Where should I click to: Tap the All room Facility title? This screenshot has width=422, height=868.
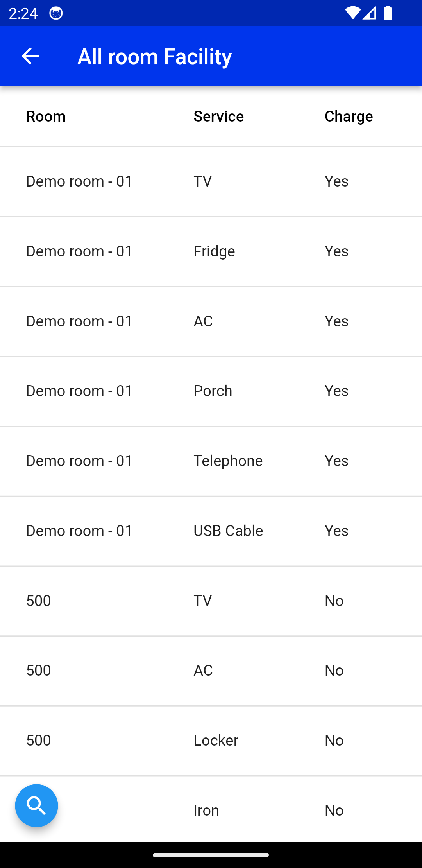click(x=155, y=56)
